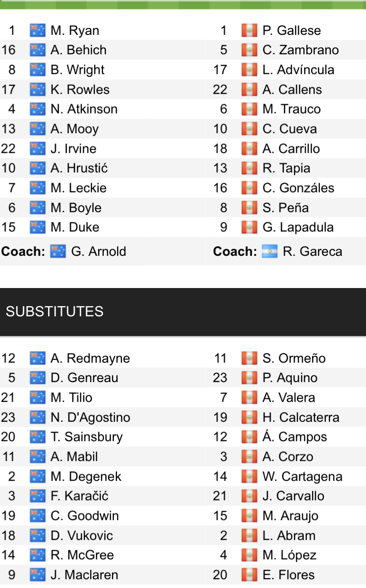366x588 pixels.
Task: Click the SUBSTITUTES section header
Action: pyautogui.click(x=55, y=311)
